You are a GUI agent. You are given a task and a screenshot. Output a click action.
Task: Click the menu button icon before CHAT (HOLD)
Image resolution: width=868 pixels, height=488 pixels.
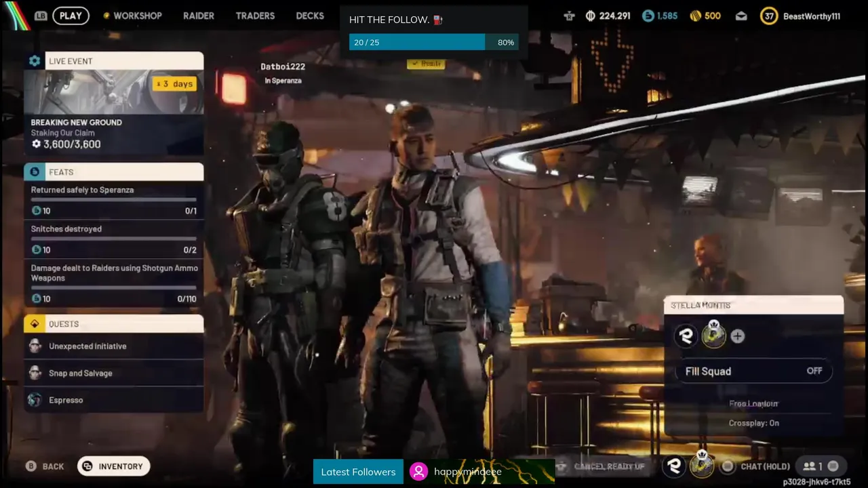click(728, 466)
